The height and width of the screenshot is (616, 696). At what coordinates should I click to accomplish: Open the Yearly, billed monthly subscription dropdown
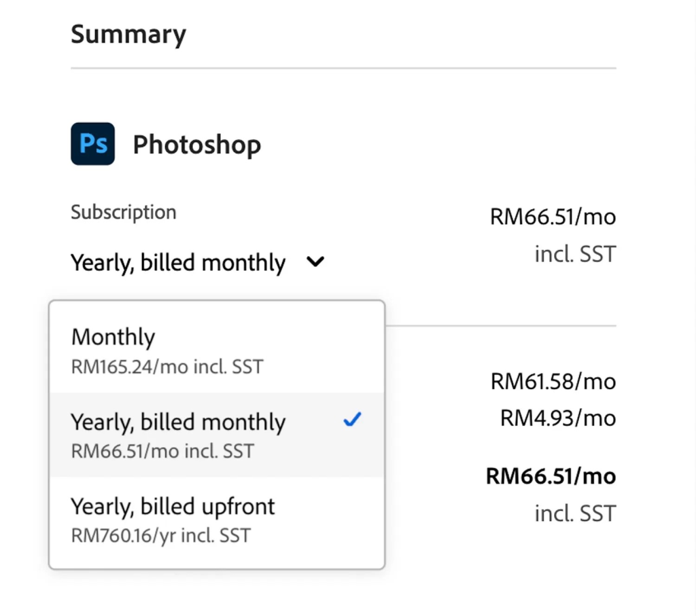coord(198,262)
